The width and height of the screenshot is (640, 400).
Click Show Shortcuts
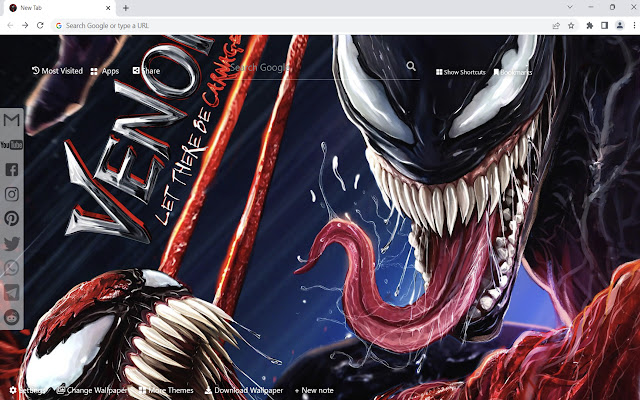(x=461, y=72)
